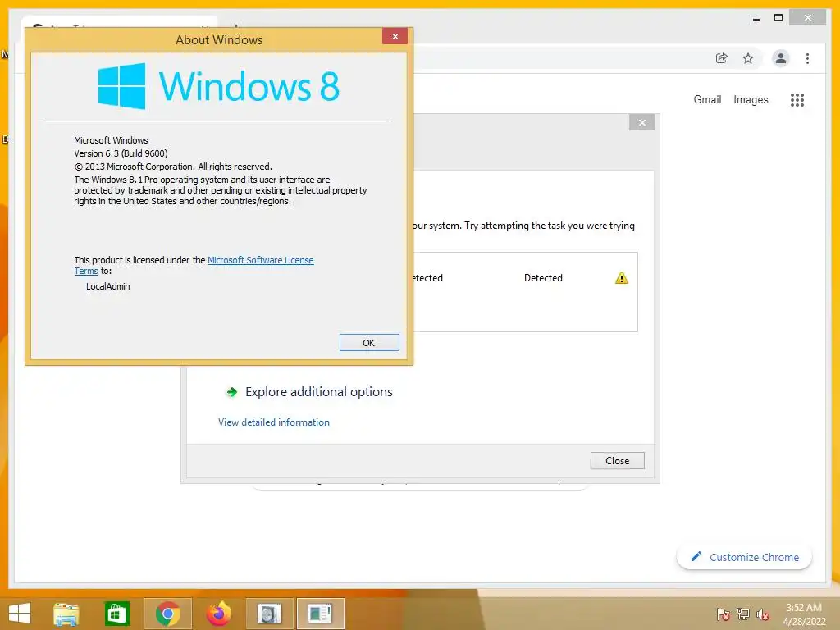Image resolution: width=840 pixels, height=630 pixels.
Task: Click LocalAdmin licensee name
Action: (107, 286)
